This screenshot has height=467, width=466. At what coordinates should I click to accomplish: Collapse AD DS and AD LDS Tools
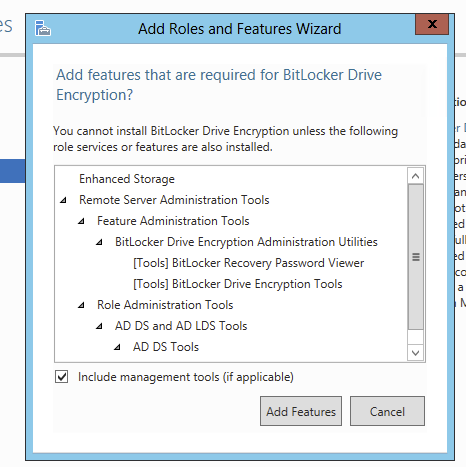(99, 326)
